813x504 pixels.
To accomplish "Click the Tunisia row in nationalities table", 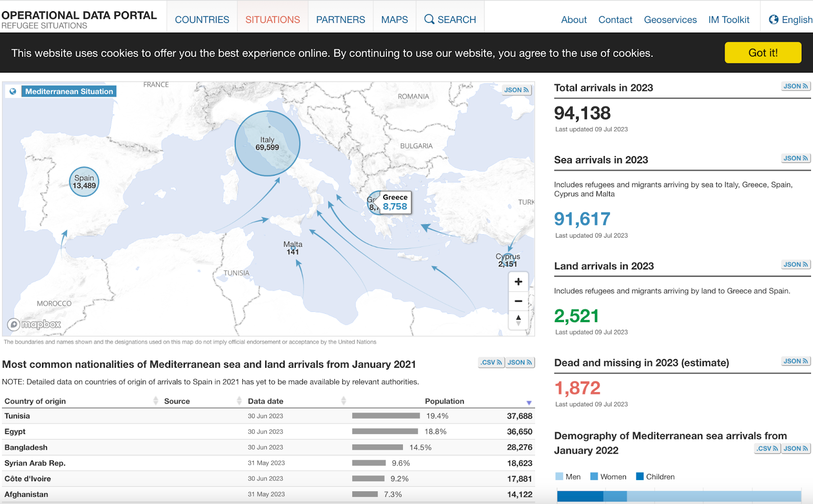I will coord(268,416).
